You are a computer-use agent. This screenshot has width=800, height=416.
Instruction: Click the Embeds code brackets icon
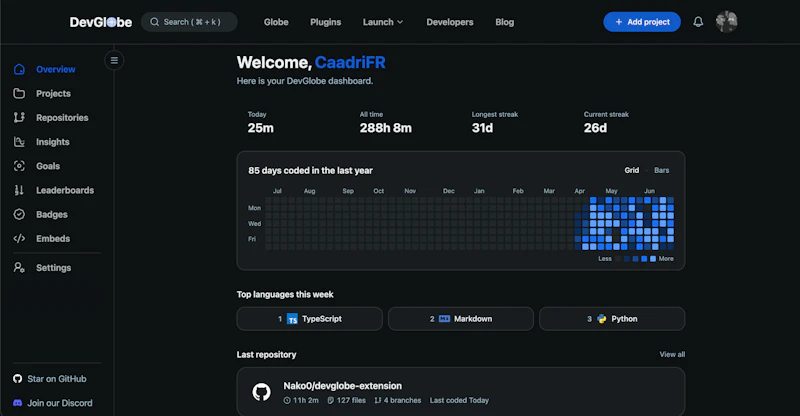19,238
